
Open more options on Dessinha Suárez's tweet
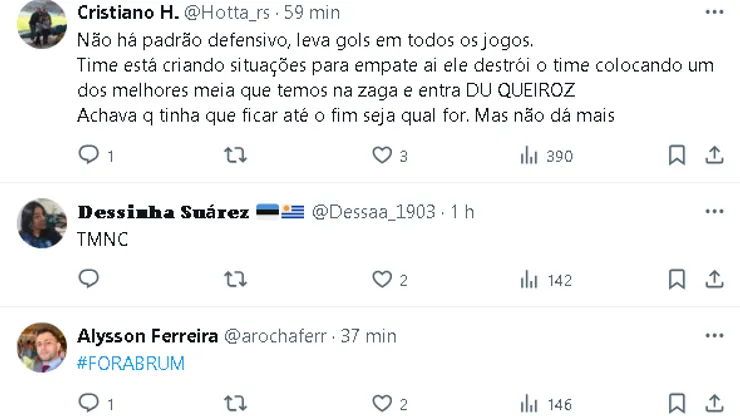coord(714,211)
